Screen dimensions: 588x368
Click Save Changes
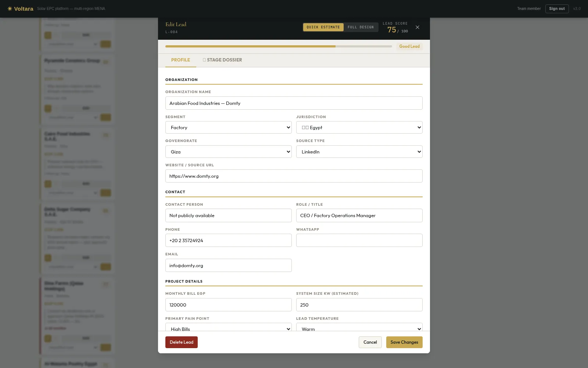(x=404, y=342)
